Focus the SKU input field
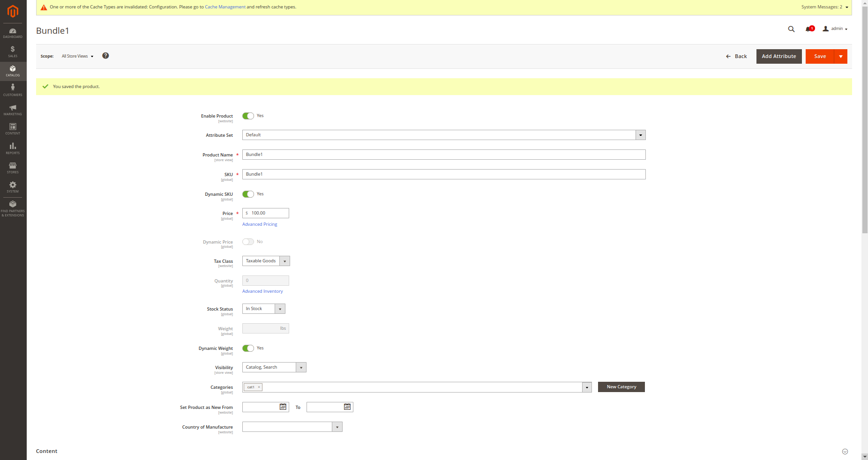868x460 pixels. (444, 174)
